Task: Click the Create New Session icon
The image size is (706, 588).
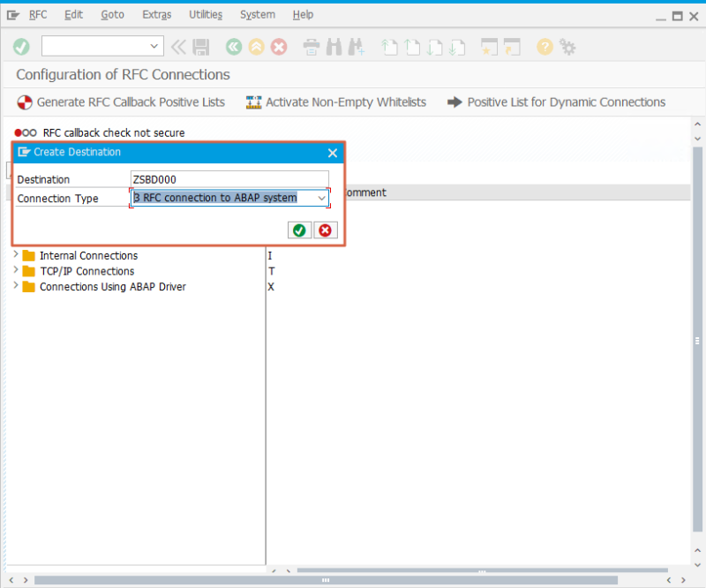Action: tap(489, 47)
